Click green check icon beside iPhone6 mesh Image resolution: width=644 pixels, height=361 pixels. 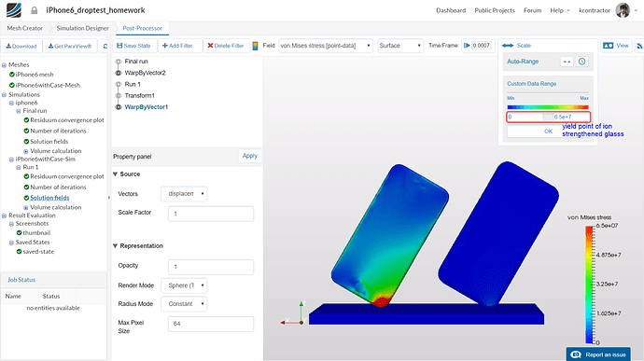(12, 75)
